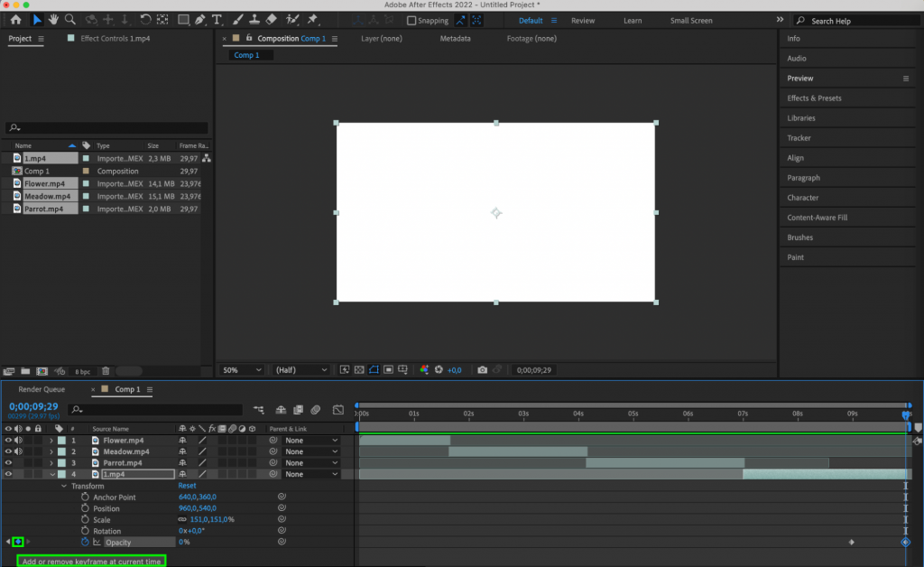924x567 pixels.
Task: Open the Parent dropdown for Parrot.mp4
Action: coord(310,462)
